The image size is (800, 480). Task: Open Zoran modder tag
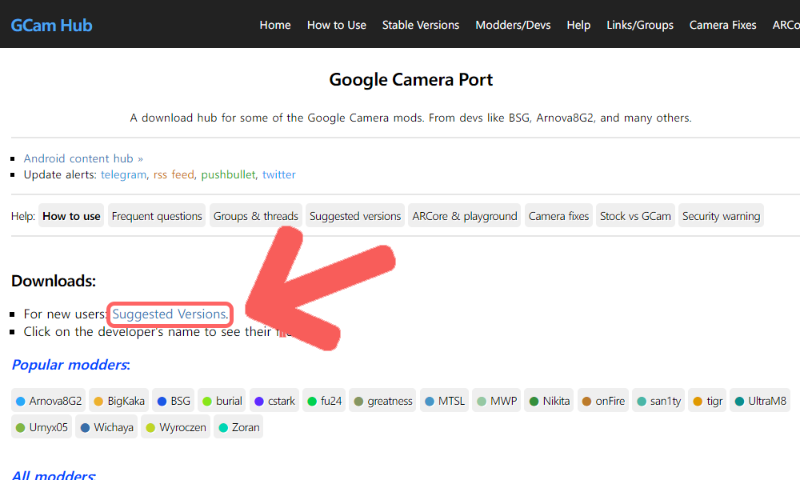(x=238, y=427)
